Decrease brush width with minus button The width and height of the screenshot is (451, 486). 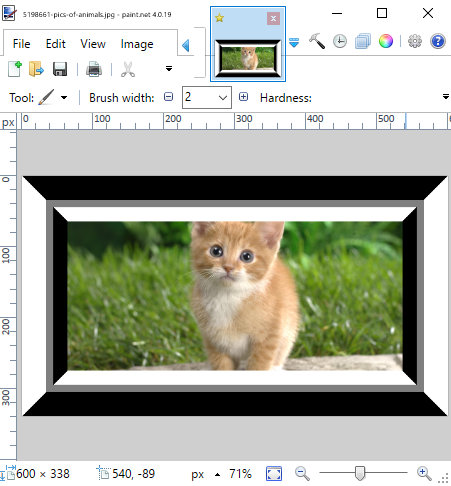click(x=169, y=97)
